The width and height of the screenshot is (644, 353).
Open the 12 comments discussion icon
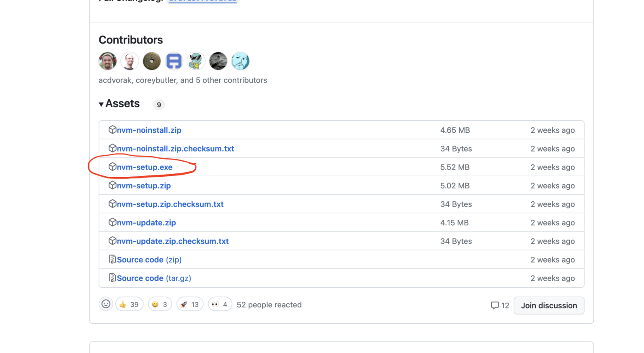tap(500, 305)
